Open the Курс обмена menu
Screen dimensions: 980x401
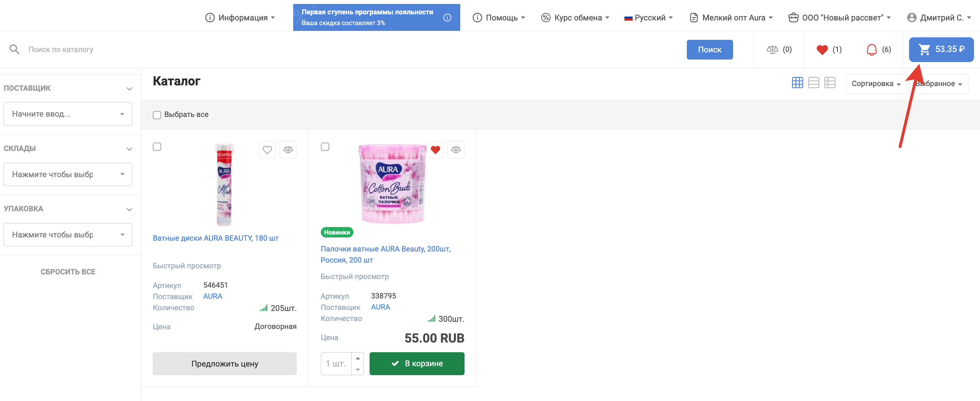point(575,18)
